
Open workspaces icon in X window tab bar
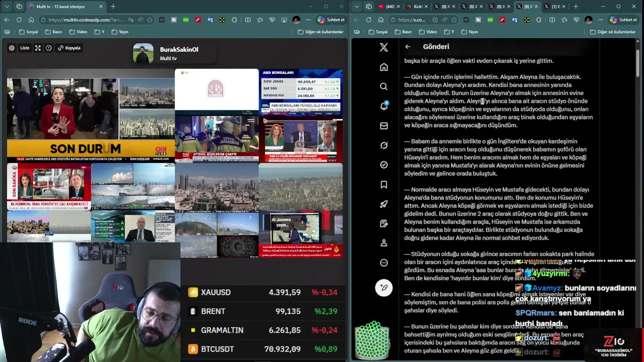(x=369, y=7)
